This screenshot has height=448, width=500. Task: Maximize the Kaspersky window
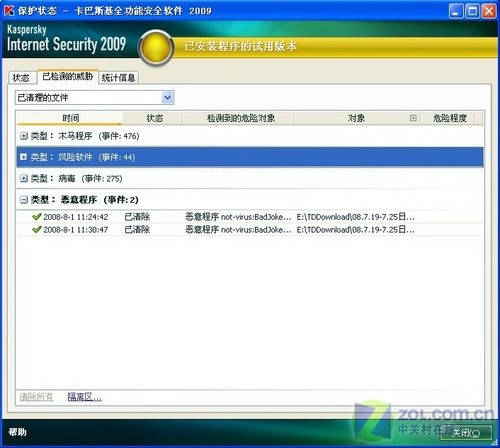pyautogui.click(x=472, y=11)
